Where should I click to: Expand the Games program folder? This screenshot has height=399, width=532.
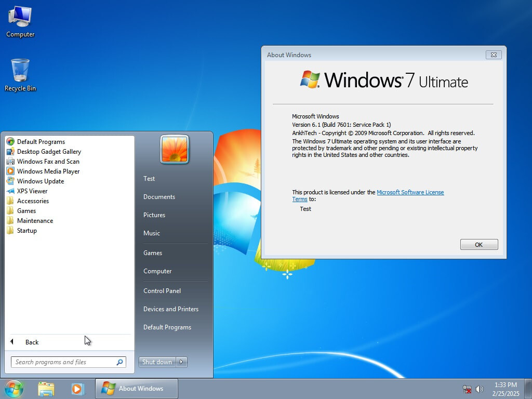[x=26, y=211]
